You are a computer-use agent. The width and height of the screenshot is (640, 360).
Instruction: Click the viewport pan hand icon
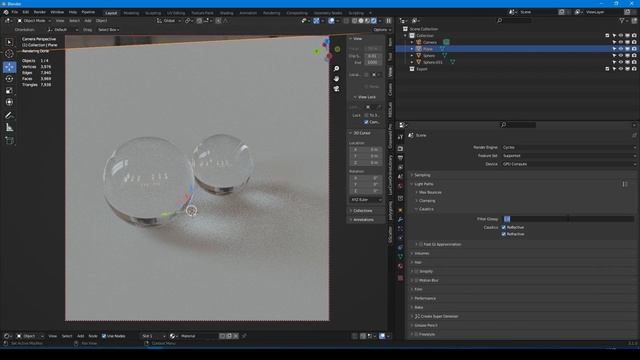coord(336,78)
